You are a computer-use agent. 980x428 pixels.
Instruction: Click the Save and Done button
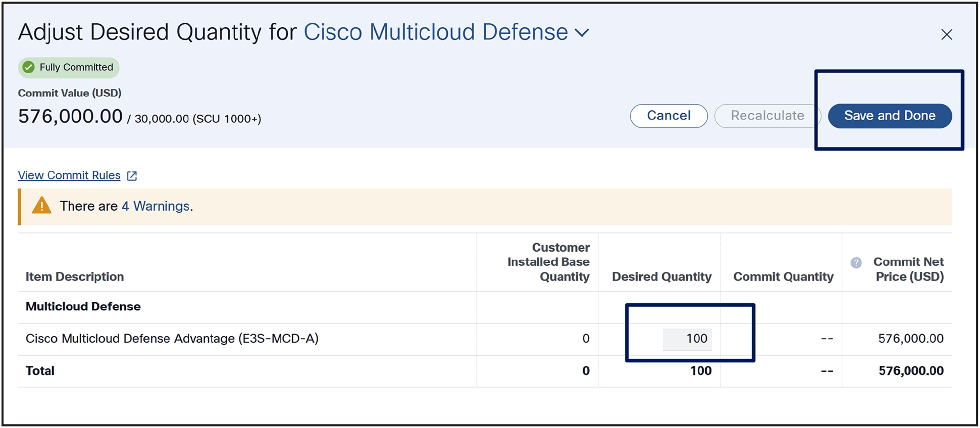[x=890, y=116]
